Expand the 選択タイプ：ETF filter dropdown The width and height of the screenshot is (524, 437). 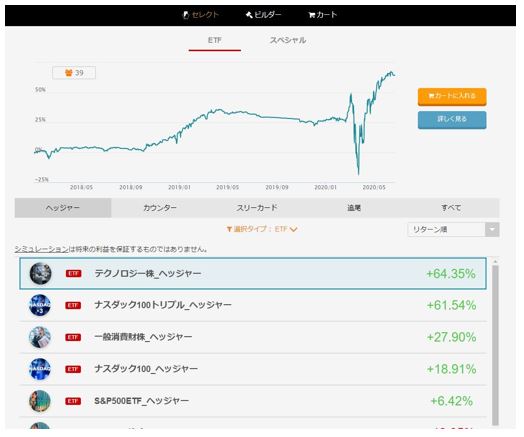tap(262, 229)
